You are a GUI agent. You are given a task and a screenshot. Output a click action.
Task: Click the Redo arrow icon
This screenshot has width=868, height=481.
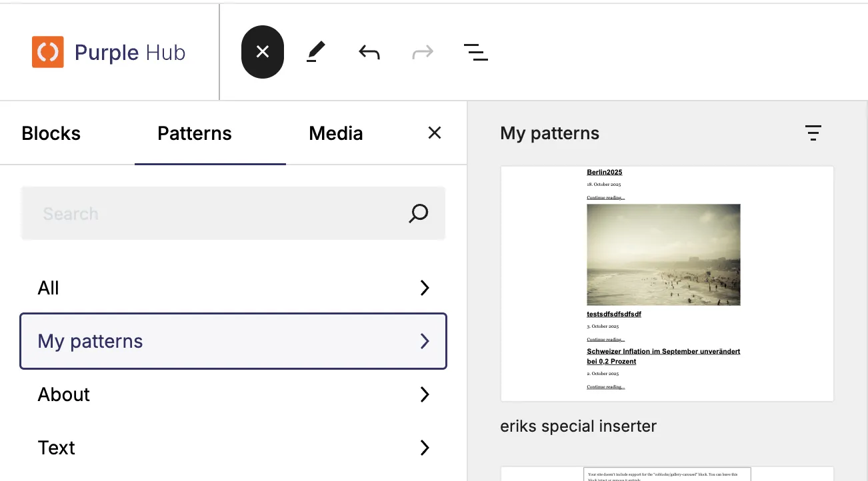(x=423, y=52)
